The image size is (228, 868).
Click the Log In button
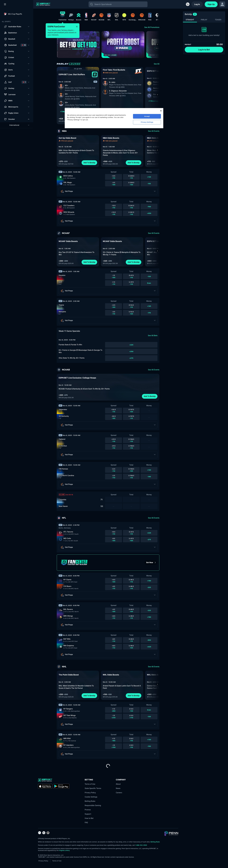(x=197, y=4)
